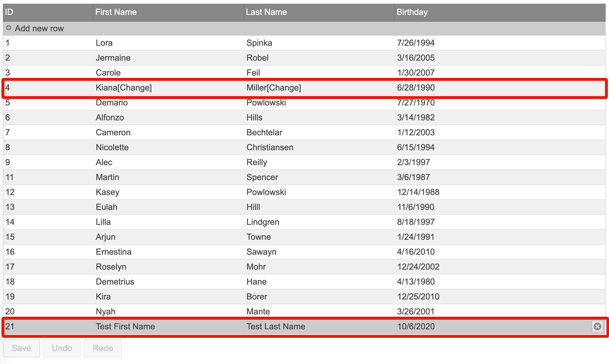Select the Test Last Name cell
The width and height of the screenshot is (609, 364).
pos(276,326)
